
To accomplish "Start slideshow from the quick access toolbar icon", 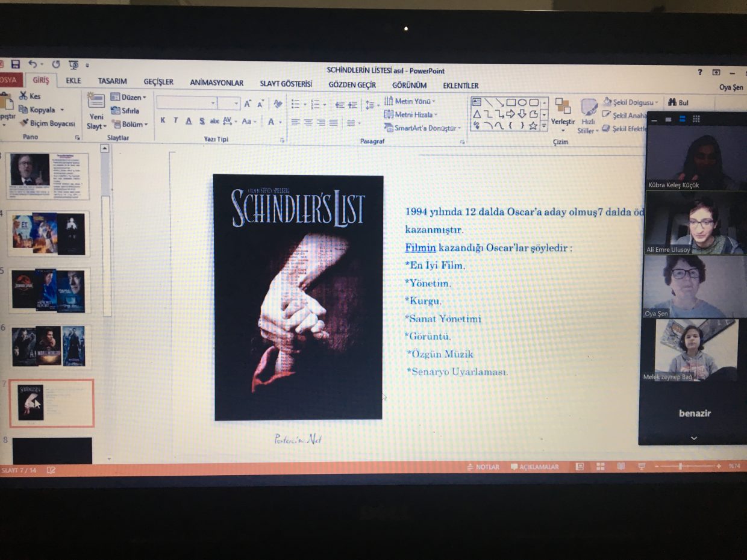I will (x=73, y=64).
